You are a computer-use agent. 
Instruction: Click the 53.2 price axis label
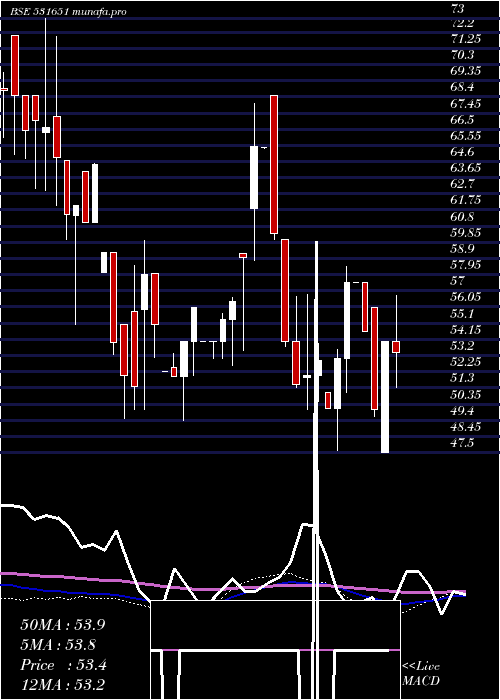462,346
